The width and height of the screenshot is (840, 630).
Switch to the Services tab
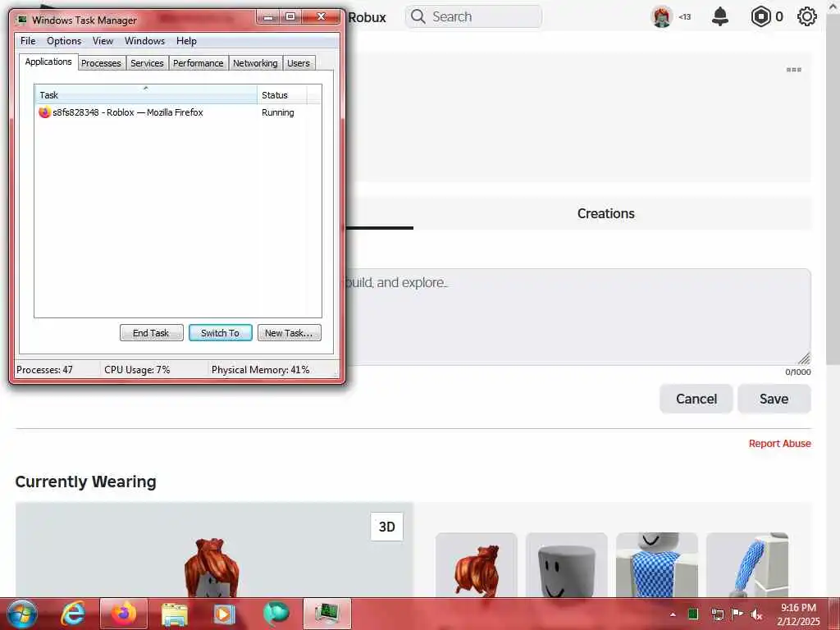(x=147, y=63)
